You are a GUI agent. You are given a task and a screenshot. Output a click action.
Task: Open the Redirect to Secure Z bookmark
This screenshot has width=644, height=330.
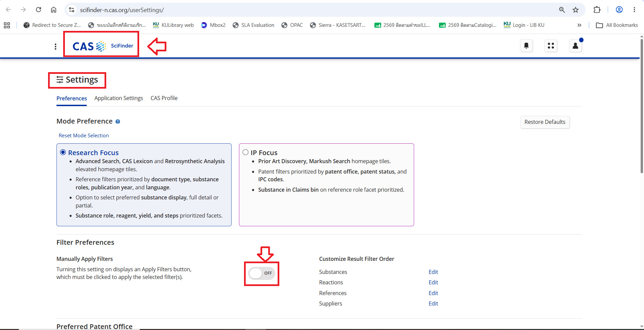coord(52,25)
